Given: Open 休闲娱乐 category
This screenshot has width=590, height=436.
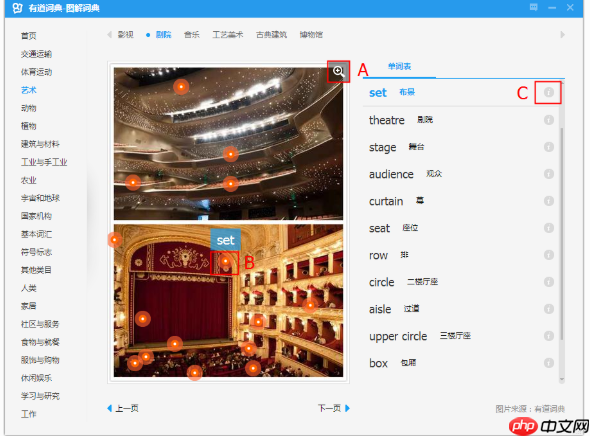Looking at the screenshot, I should tap(36, 378).
